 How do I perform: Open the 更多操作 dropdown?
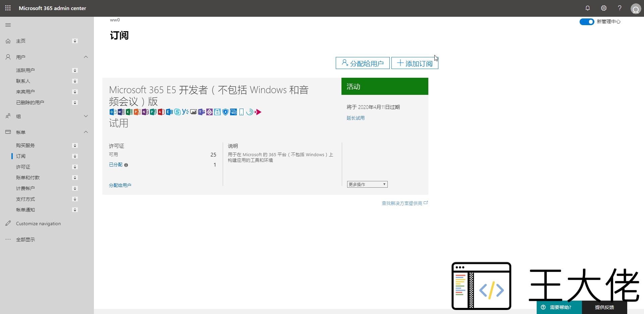[367, 184]
